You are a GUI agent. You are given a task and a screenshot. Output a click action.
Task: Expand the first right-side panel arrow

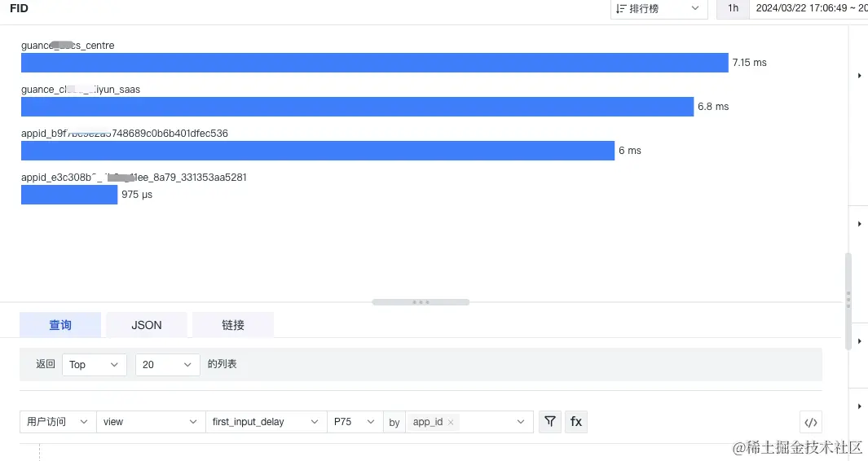(x=859, y=75)
